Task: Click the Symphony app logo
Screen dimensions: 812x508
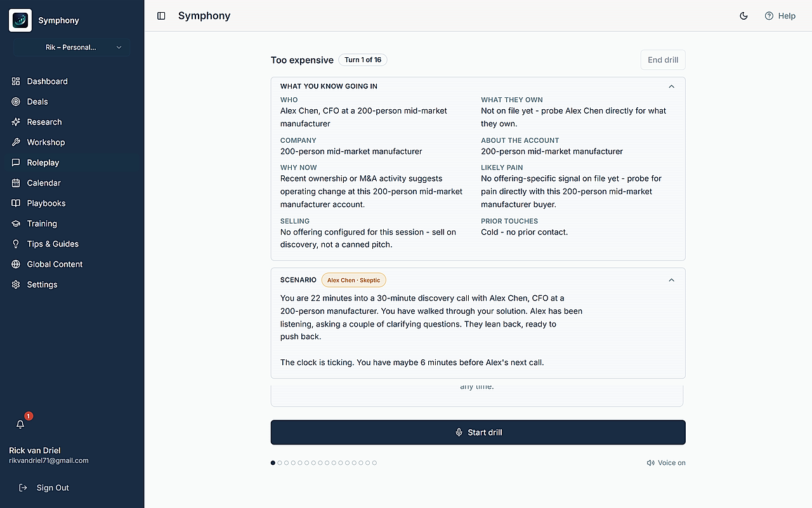Action: (x=20, y=20)
